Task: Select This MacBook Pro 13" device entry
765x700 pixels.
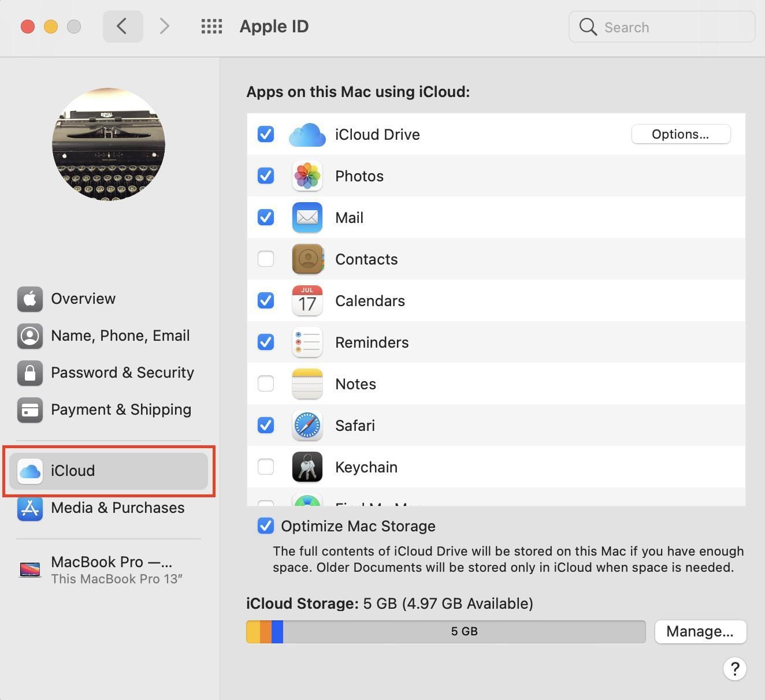Action: (109, 570)
